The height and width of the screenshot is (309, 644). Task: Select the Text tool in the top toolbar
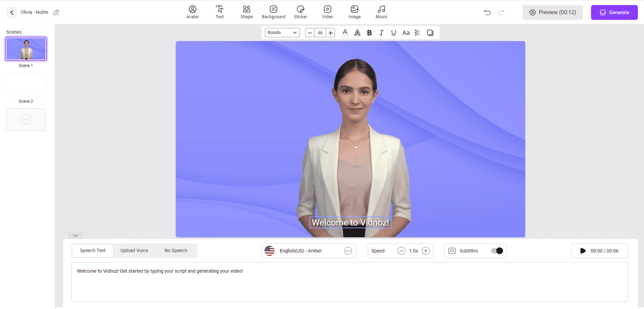click(219, 12)
